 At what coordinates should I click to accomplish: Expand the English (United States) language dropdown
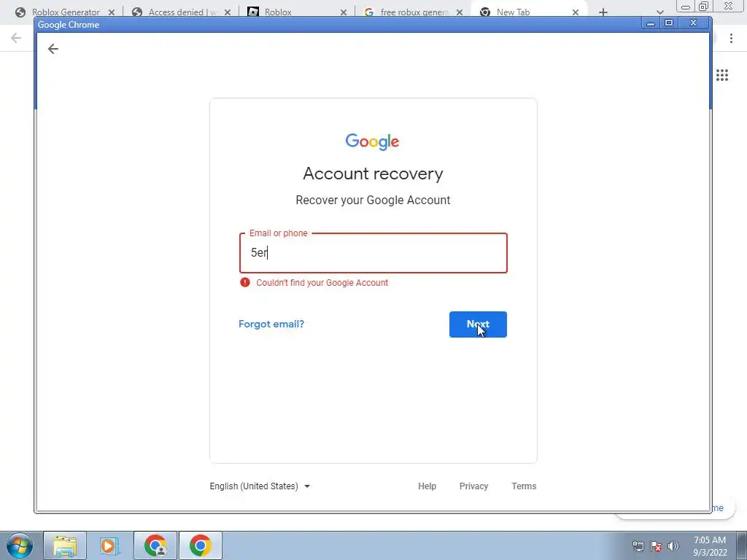point(260,486)
